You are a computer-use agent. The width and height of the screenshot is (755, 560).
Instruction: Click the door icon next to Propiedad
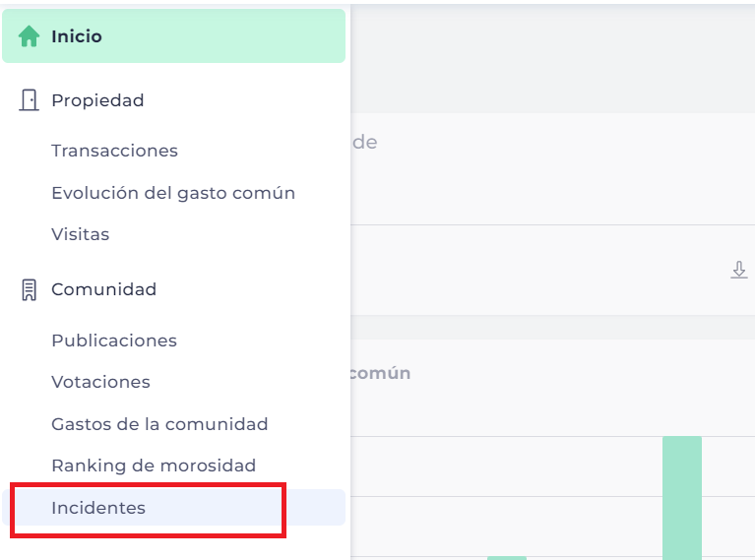pos(29,100)
